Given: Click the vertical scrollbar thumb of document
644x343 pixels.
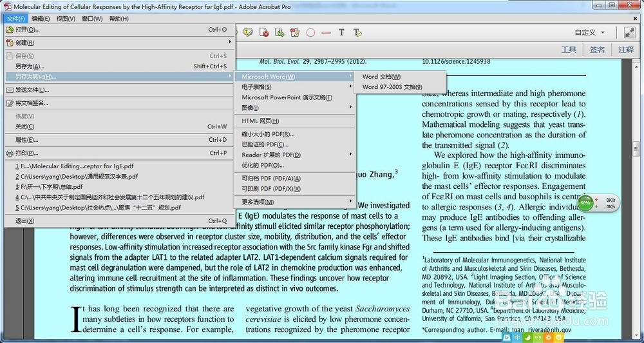Looking at the screenshot, I should click(x=637, y=149).
